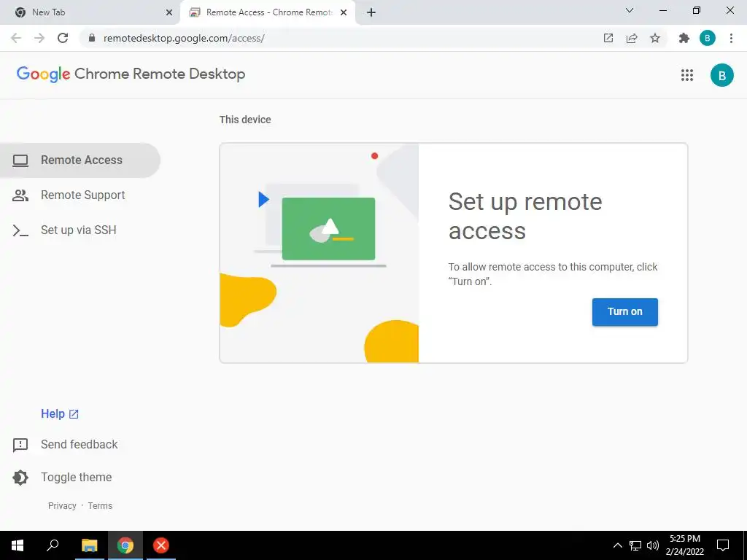Share this page icon

click(632, 38)
